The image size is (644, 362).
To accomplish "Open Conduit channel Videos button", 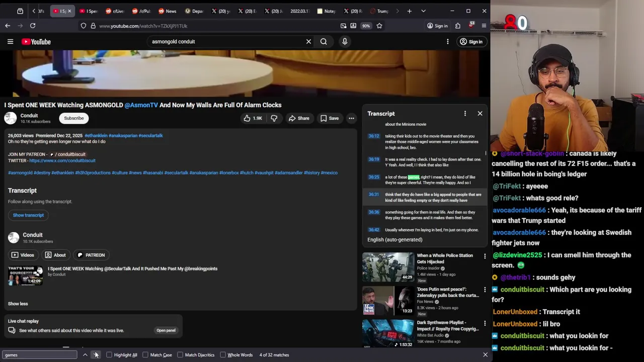I will point(23,255).
